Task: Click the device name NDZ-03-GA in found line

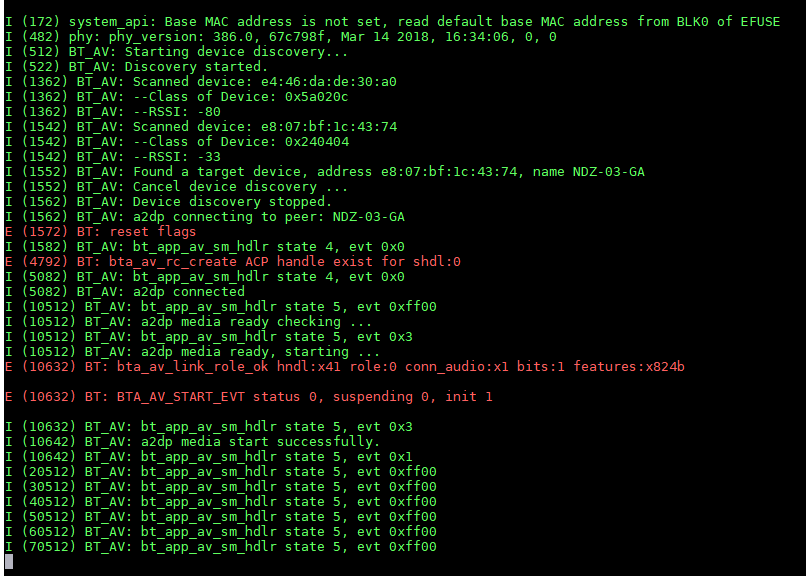Action: (x=609, y=172)
